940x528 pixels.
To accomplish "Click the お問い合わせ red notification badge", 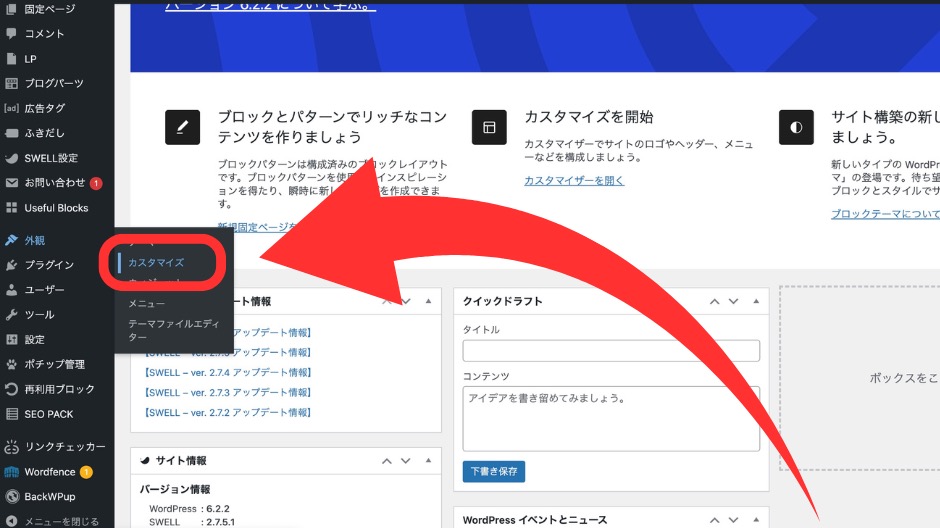I will 96,183.
